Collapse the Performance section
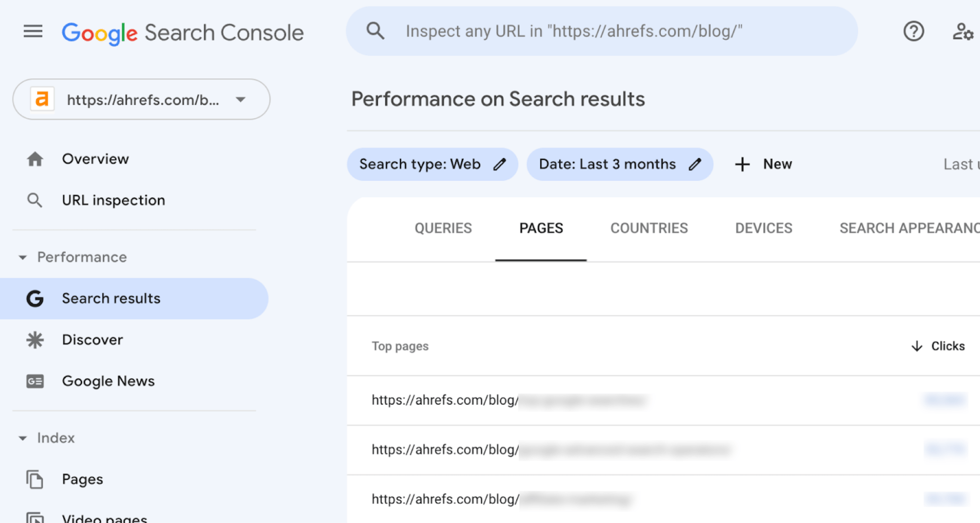This screenshot has width=980, height=523. (23, 257)
